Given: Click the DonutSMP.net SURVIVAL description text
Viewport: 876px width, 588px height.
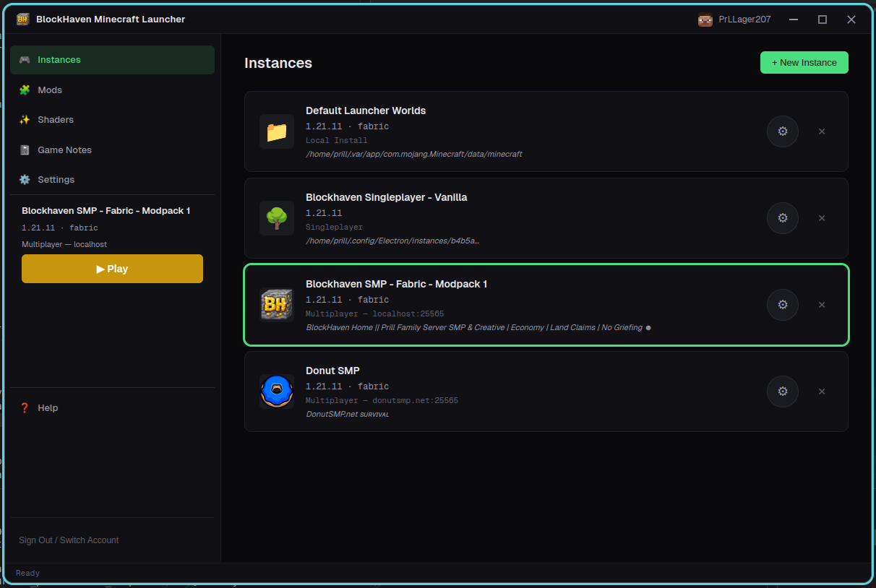Looking at the screenshot, I should point(348,415).
